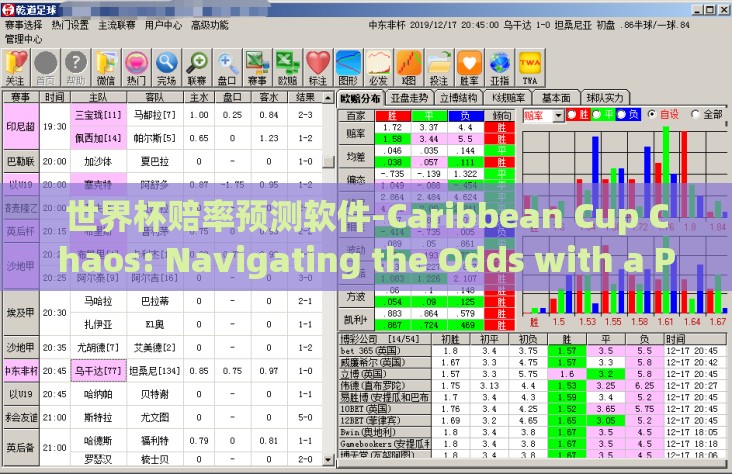
Task: Click the 印尼超 league cell
Action: pyautogui.click(x=21, y=127)
